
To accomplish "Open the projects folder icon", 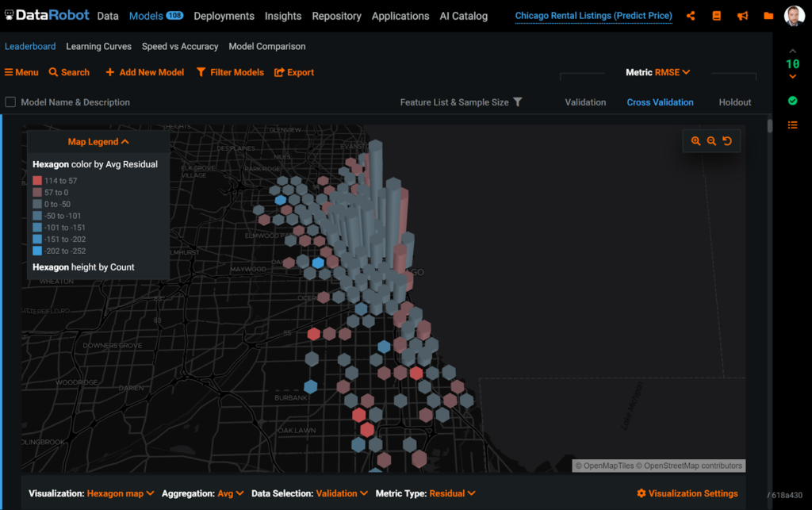I will [x=768, y=16].
